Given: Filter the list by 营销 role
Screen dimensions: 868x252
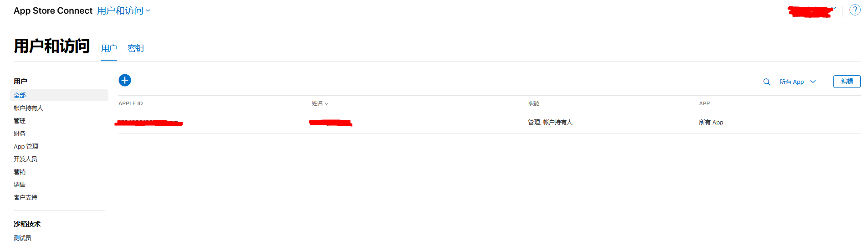Looking at the screenshot, I should pyautogui.click(x=20, y=172).
